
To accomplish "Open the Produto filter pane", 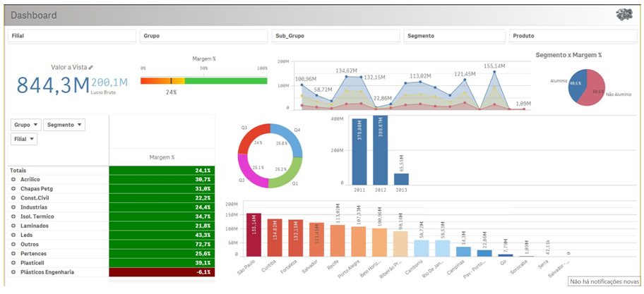I will click(x=572, y=35).
